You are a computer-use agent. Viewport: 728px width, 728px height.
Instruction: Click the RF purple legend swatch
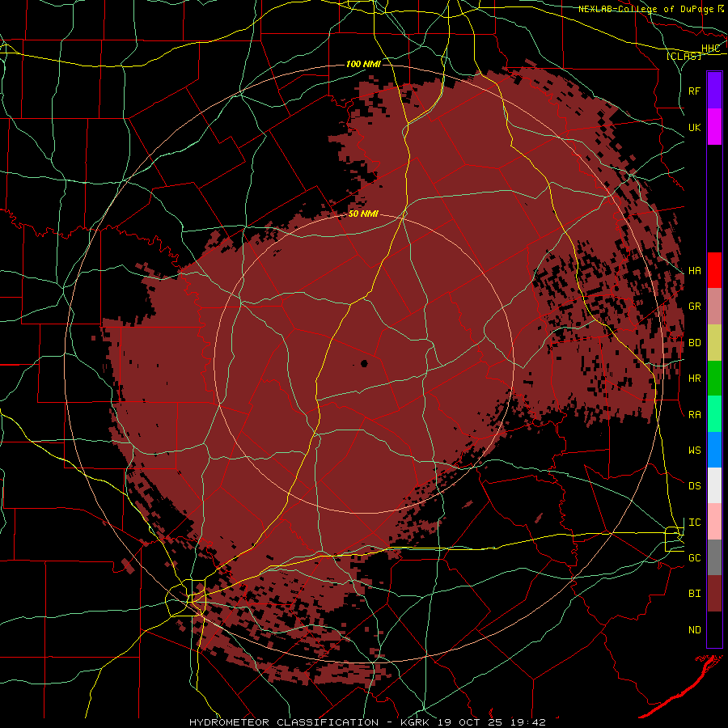714,91
